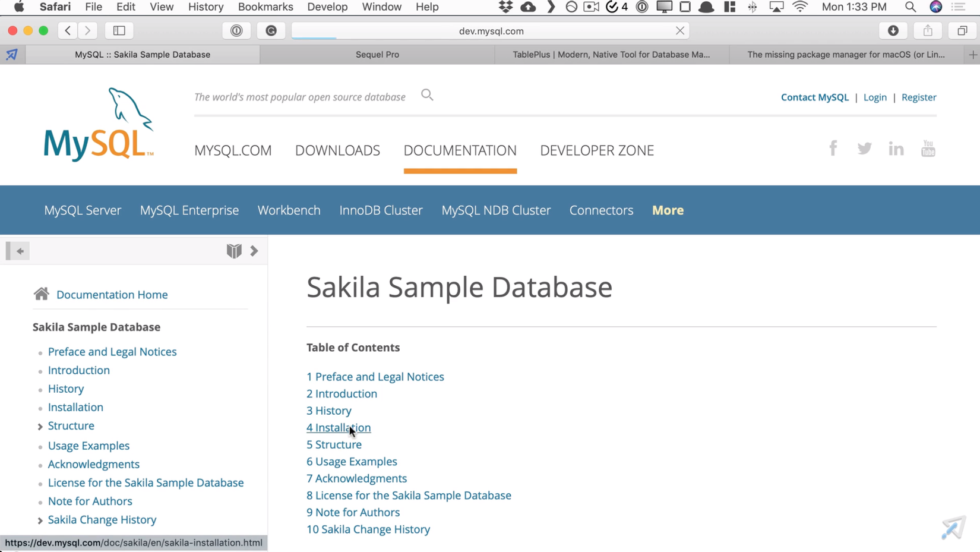Select MYSQL.COM in main navigation
This screenshot has height=552, width=980.
click(233, 150)
